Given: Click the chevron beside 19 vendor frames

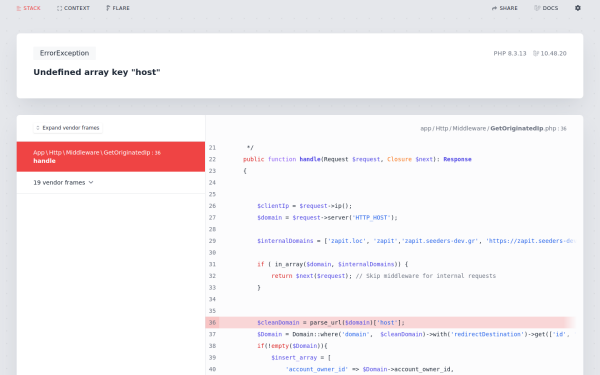Looking at the screenshot, I should click(x=91, y=183).
